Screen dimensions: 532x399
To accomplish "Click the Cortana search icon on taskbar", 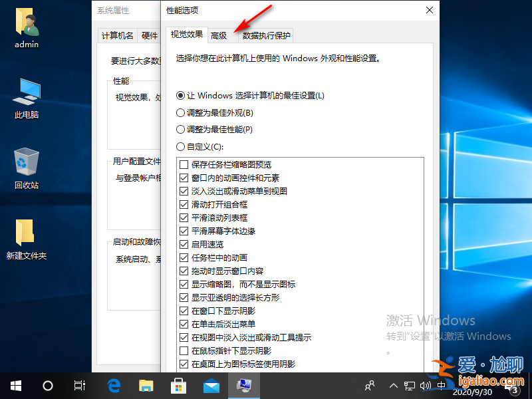I will coord(47,385).
